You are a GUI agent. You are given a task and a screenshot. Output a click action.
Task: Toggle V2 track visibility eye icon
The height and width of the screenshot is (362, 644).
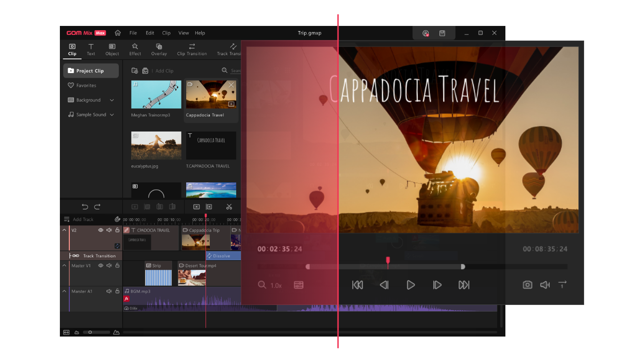click(x=100, y=230)
